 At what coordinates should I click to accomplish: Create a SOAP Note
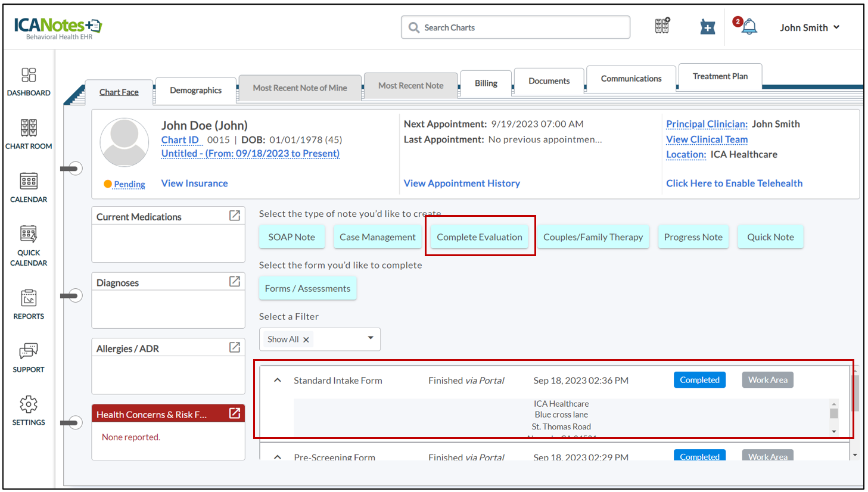click(x=291, y=236)
